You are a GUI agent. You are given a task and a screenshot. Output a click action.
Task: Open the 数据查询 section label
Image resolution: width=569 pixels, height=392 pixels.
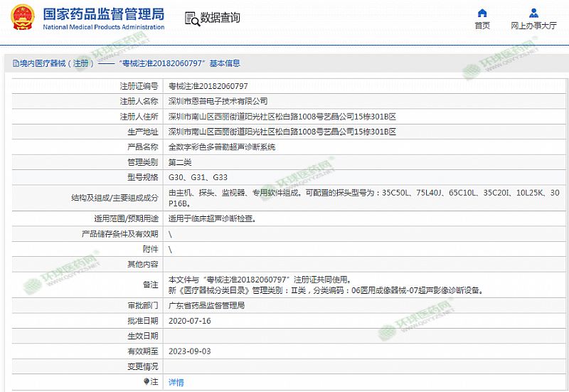point(220,18)
